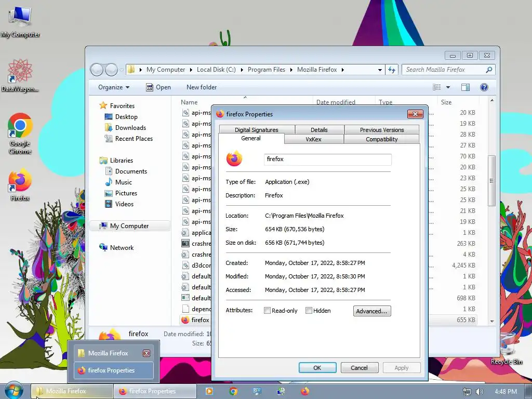Expand Local Disk (C:) breadcrumb arrow

pos(242,70)
